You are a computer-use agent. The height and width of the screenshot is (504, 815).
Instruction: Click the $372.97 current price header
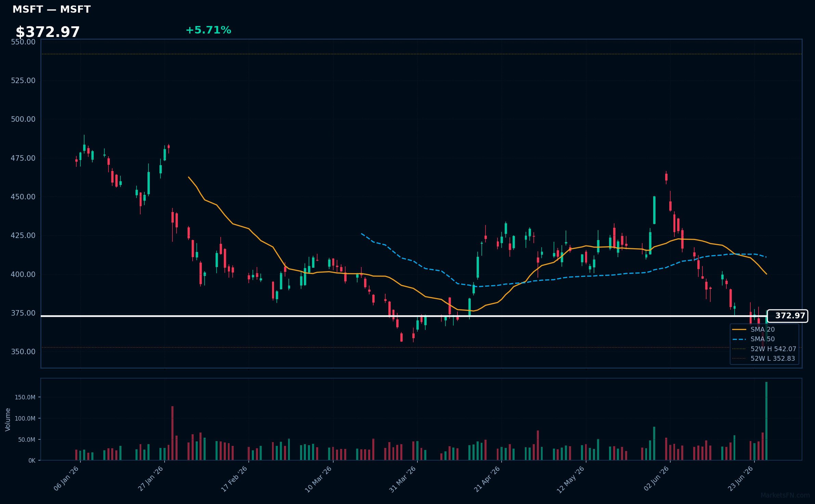click(x=48, y=32)
